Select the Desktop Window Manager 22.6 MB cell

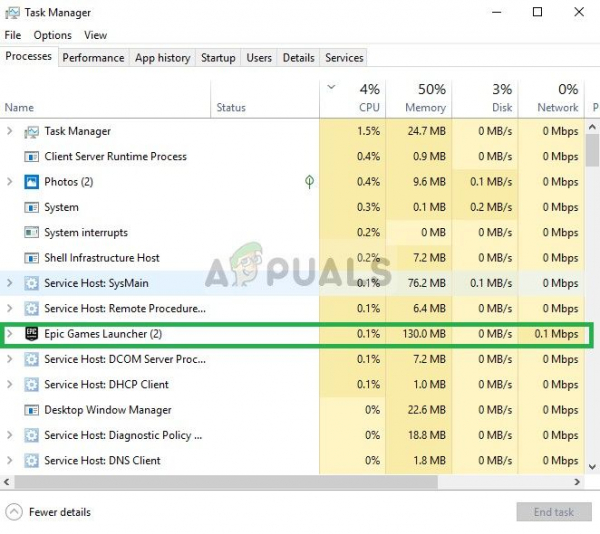(419, 410)
